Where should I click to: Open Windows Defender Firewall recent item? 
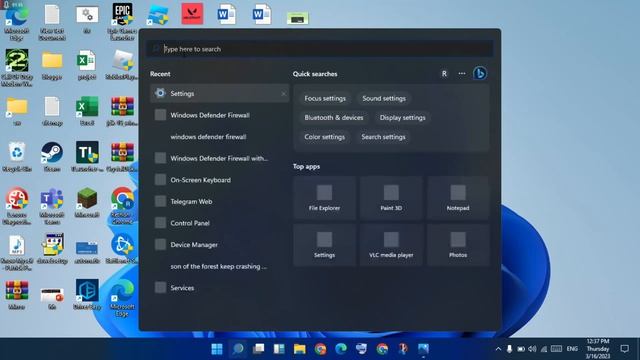click(219, 115)
